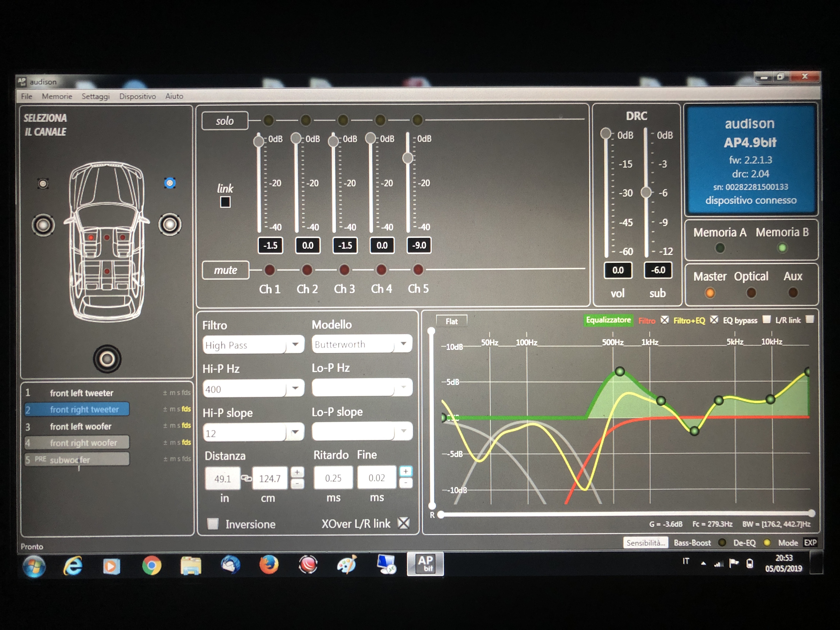
Task: Select the front right woofer speaker icon
Action: [x=170, y=224]
